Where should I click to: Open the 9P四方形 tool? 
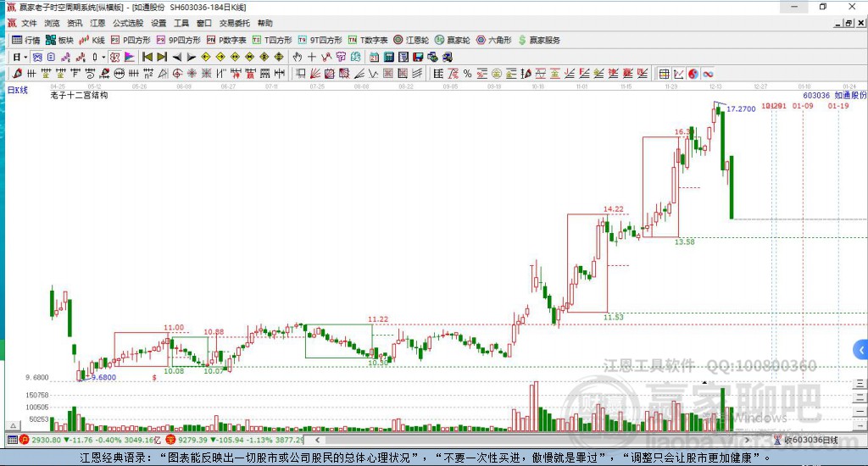[178, 40]
